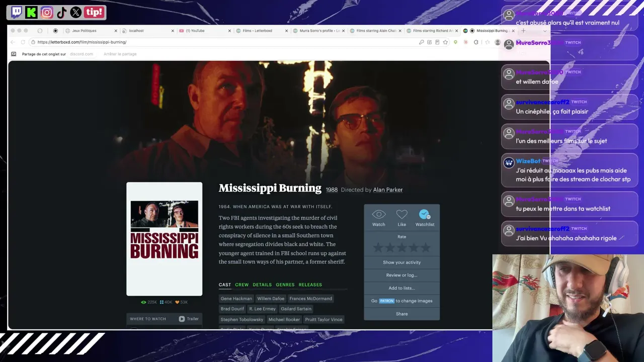Open the Mississippi Burning poster thumbnail
Image resolution: width=644 pixels, height=362 pixels.
(x=165, y=239)
